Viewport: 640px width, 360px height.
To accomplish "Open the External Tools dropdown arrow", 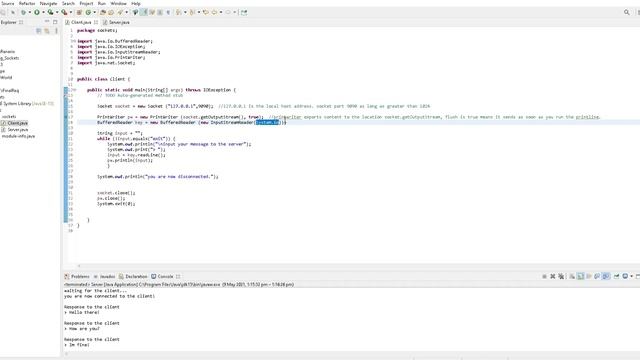I will click(71, 12).
